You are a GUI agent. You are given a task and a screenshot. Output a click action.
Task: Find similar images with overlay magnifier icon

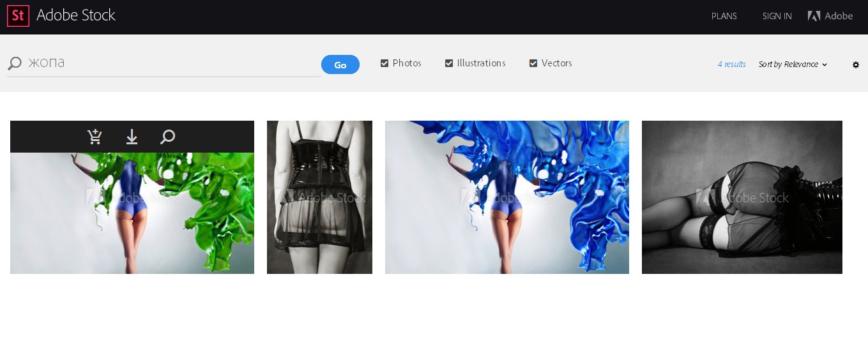167,137
